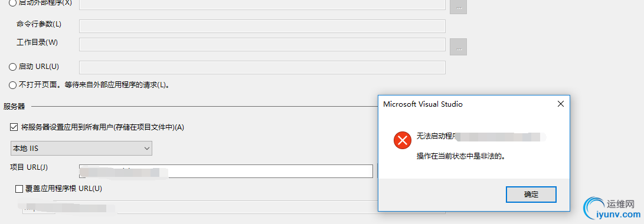The image size is (644, 224).
Task: Open browse button for 工作目录 field
Action: pyautogui.click(x=459, y=47)
